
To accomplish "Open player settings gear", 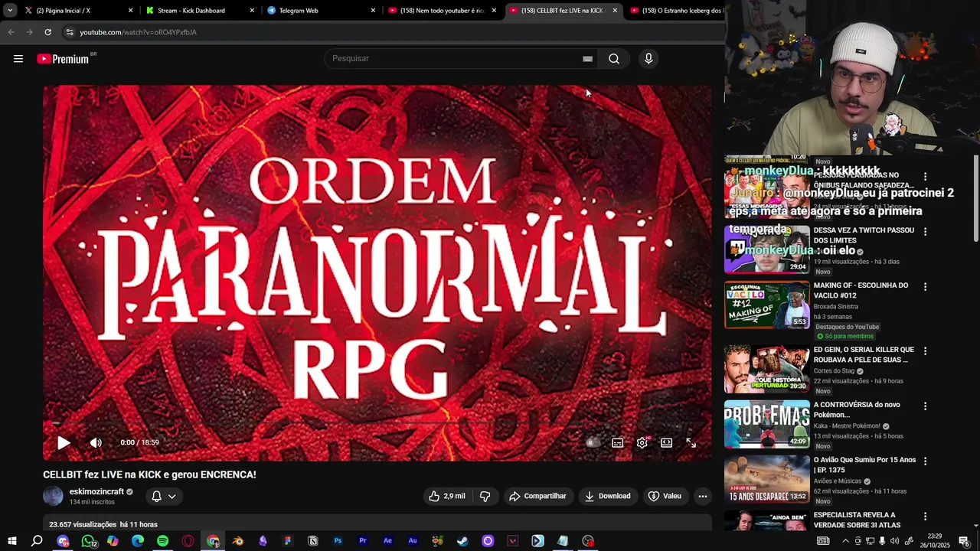I will tap(642, 442).
